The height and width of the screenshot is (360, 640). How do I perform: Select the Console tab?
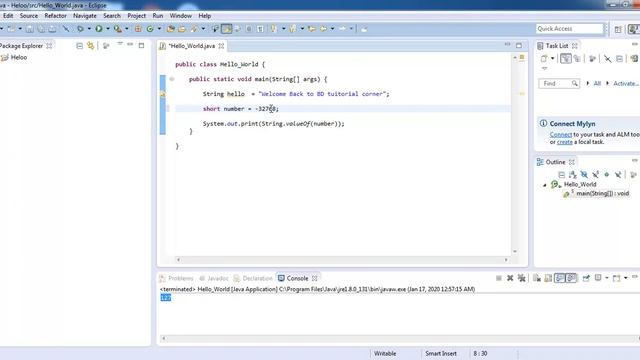tap(297, 278)
